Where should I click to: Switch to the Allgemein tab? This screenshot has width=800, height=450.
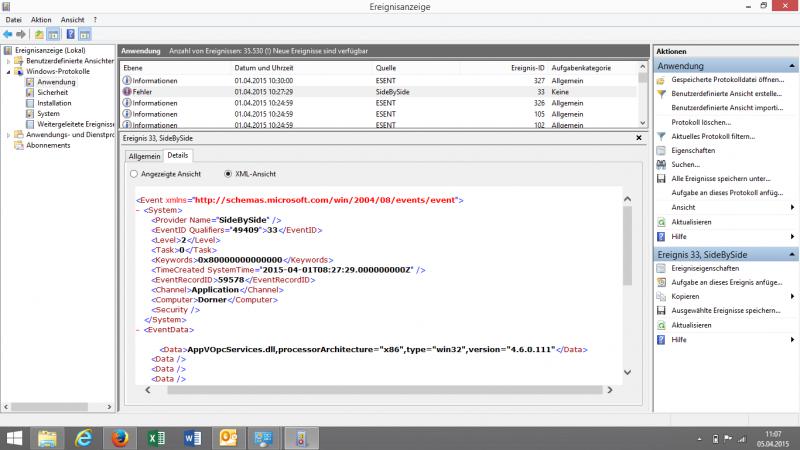(144, 156)
